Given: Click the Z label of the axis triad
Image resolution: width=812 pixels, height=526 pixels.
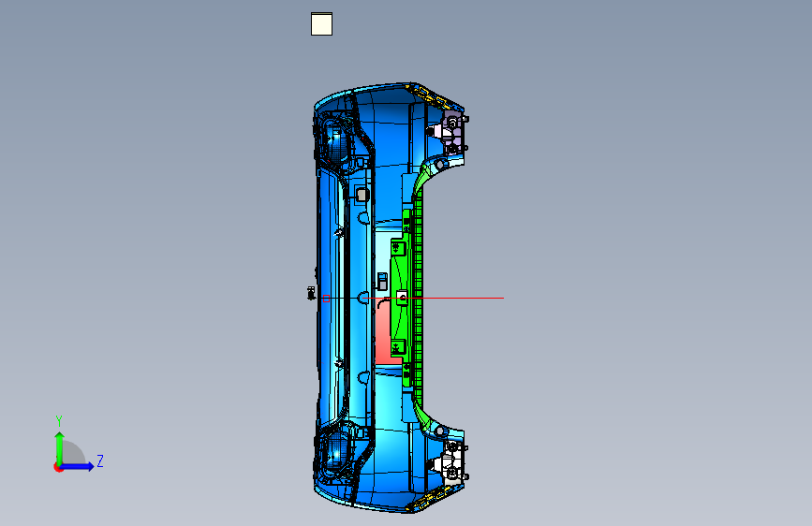Looking at the screenshot, I should point(100,460).
